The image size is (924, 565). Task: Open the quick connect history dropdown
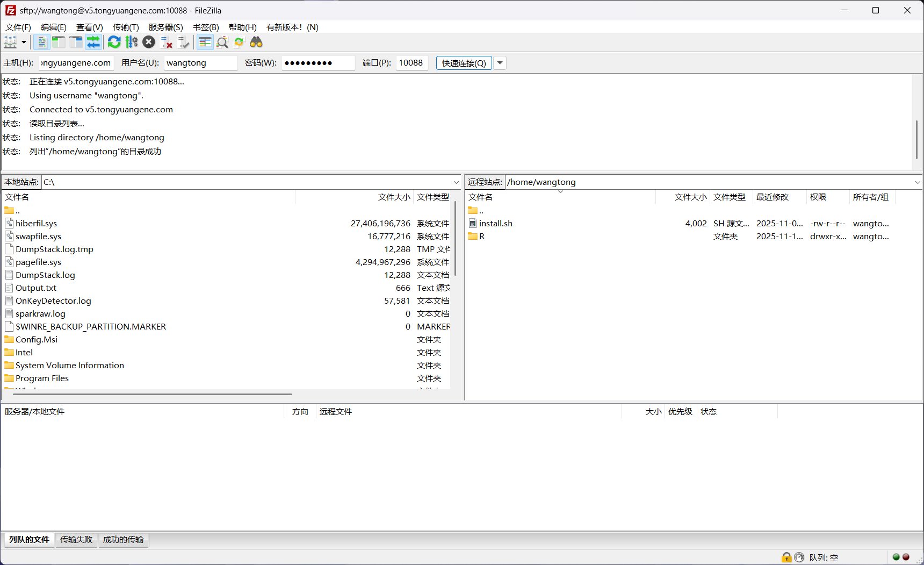pyautogui.click(x=500, y=63)
